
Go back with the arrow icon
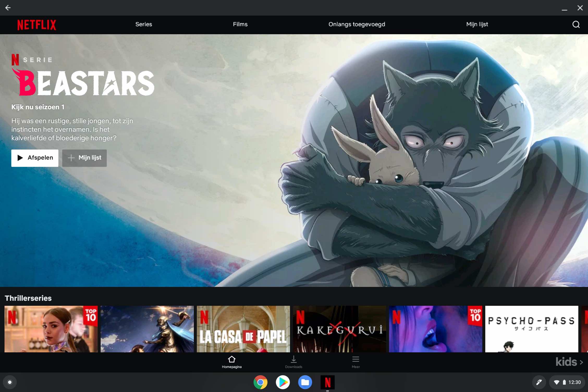tap(8, 8)
